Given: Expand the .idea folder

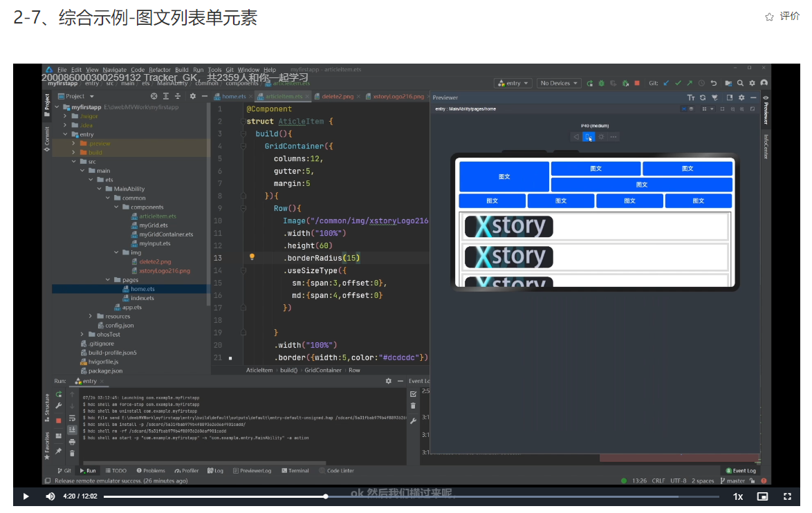Looking at the screenshot, I should 65,125.
